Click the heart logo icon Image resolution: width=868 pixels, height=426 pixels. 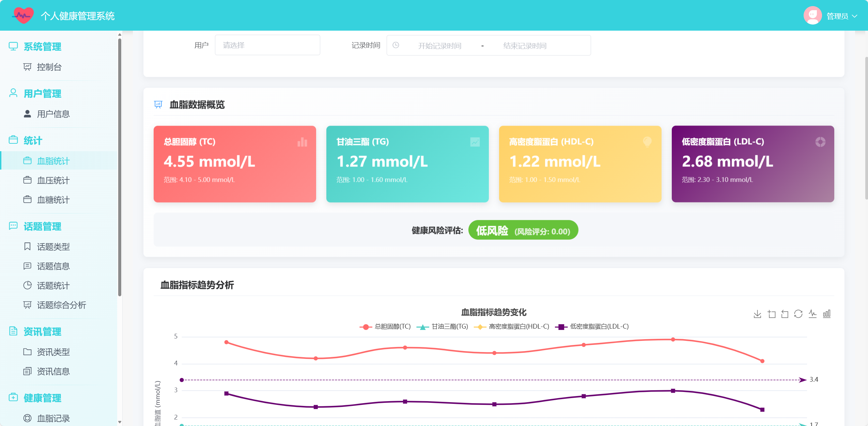23,15
